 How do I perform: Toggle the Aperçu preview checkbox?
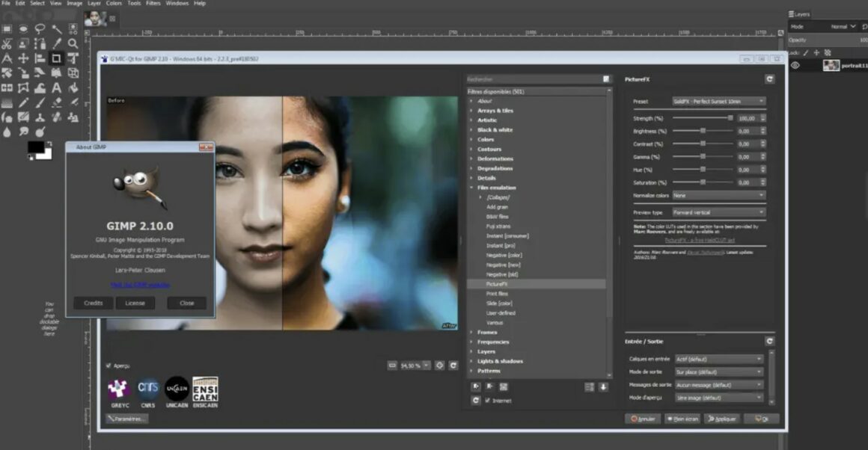pos(109,366)
